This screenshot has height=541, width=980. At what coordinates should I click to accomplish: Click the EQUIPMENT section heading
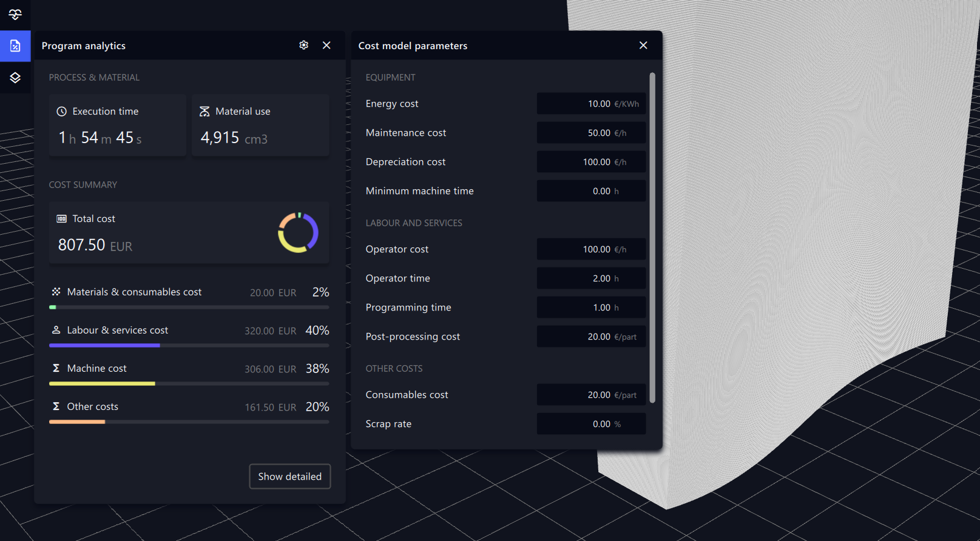[390, 78]
